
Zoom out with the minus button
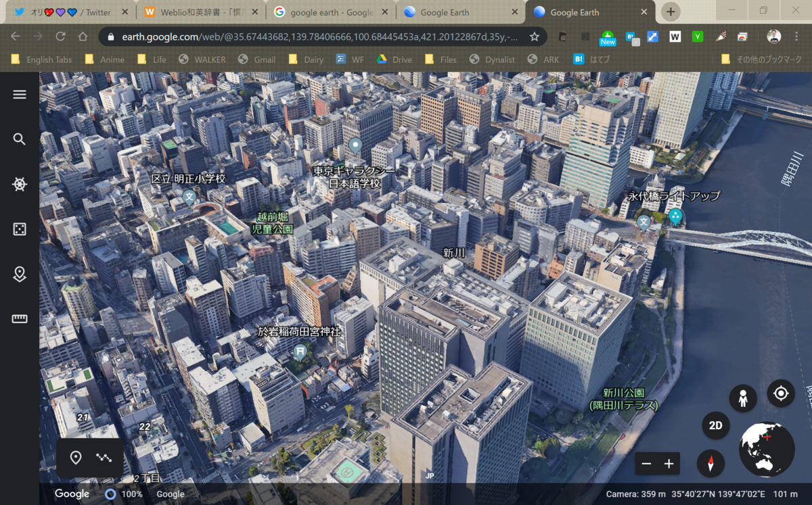click(x=646, y=464)
